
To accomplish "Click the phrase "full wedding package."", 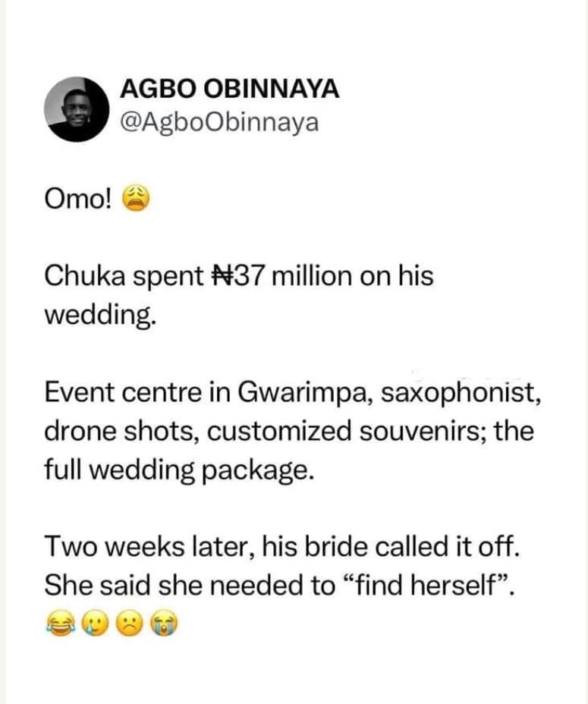I will pos(178,469).
